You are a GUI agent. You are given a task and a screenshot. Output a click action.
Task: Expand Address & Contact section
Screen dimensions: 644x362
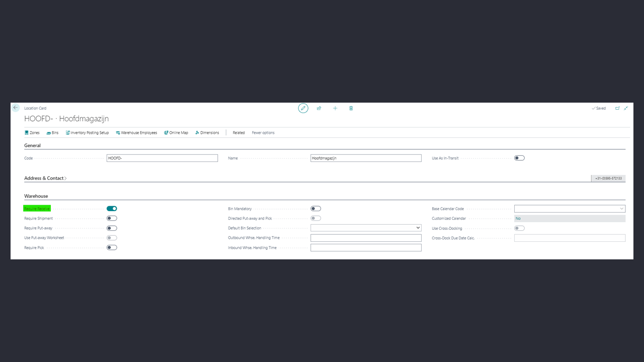(x=45, y=178)
